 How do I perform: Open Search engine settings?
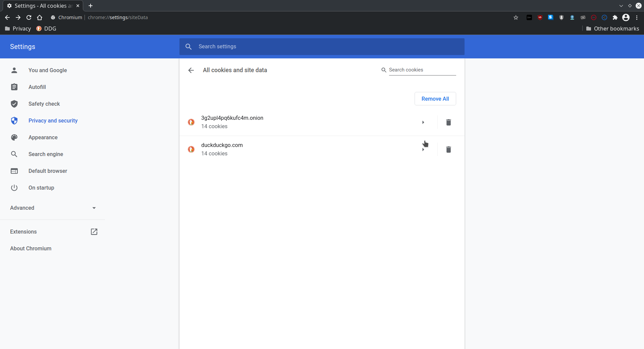46,154
